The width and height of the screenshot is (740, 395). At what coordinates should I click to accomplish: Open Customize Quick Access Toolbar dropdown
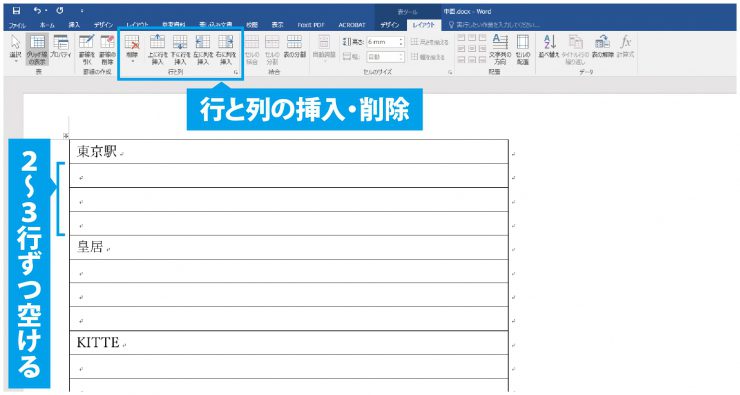[x=82, y=11]
